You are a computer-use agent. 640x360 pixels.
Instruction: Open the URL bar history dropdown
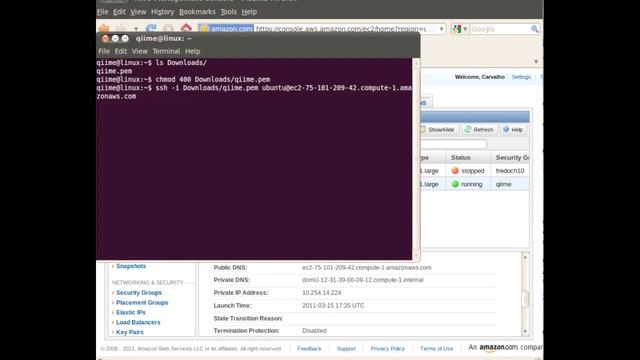tap(441, 29)
